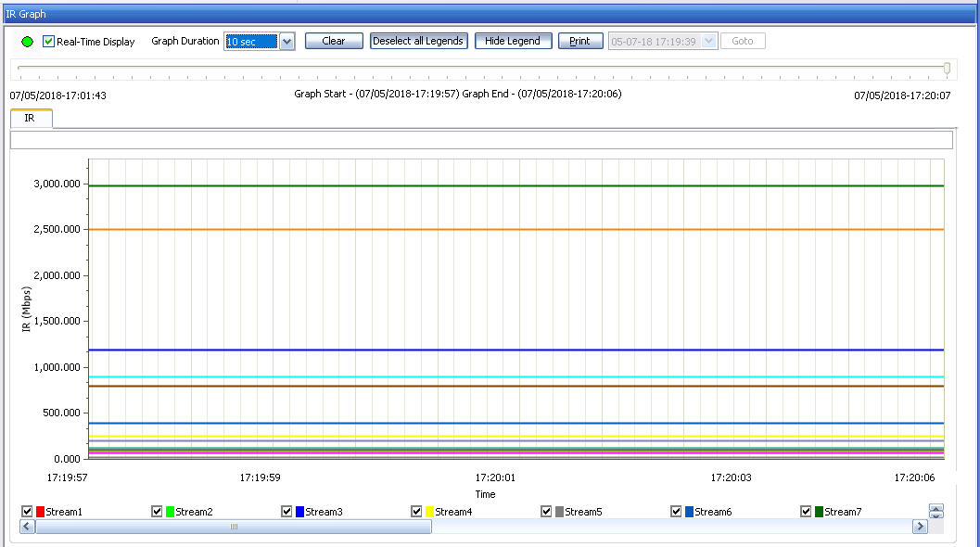Click the red Stream1 color swatch
Viewport: 980px width, 547px height.
click(x=40, y=512)
